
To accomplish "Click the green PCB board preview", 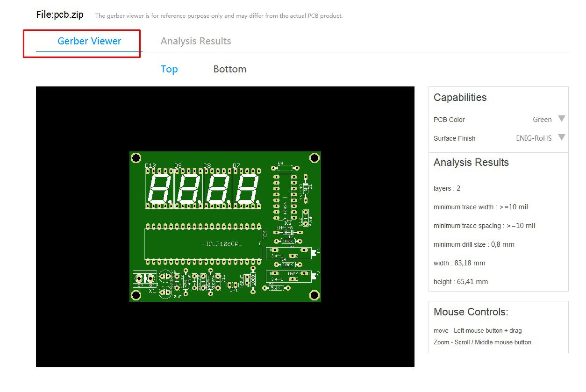I will click(225, 227).
